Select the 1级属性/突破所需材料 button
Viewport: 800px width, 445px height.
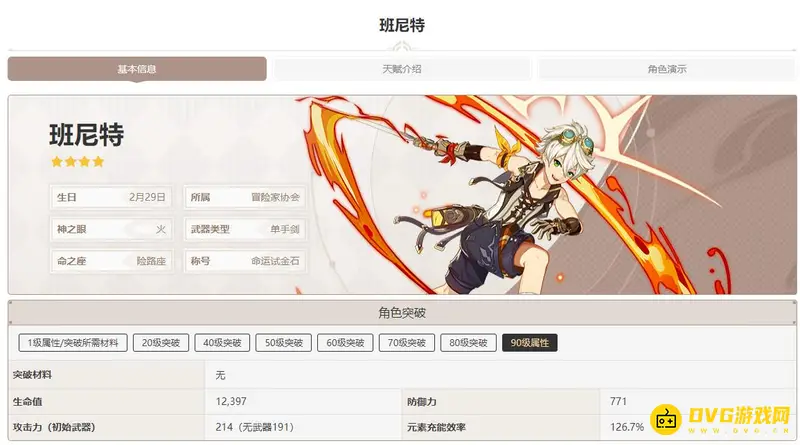(73, 343)
